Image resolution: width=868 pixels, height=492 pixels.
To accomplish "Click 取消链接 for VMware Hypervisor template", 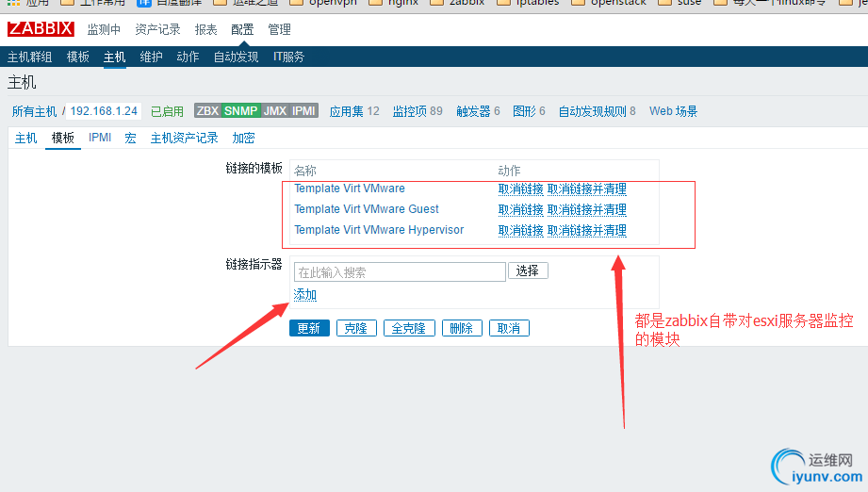I will (x=520, y=230).
